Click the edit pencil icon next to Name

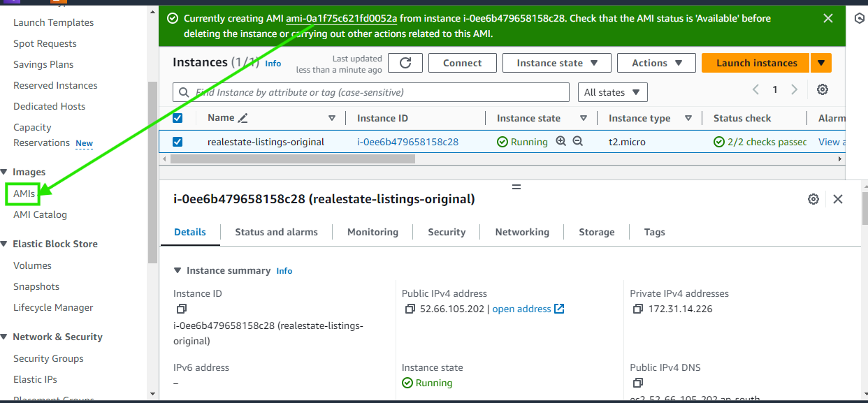[243, 119]
